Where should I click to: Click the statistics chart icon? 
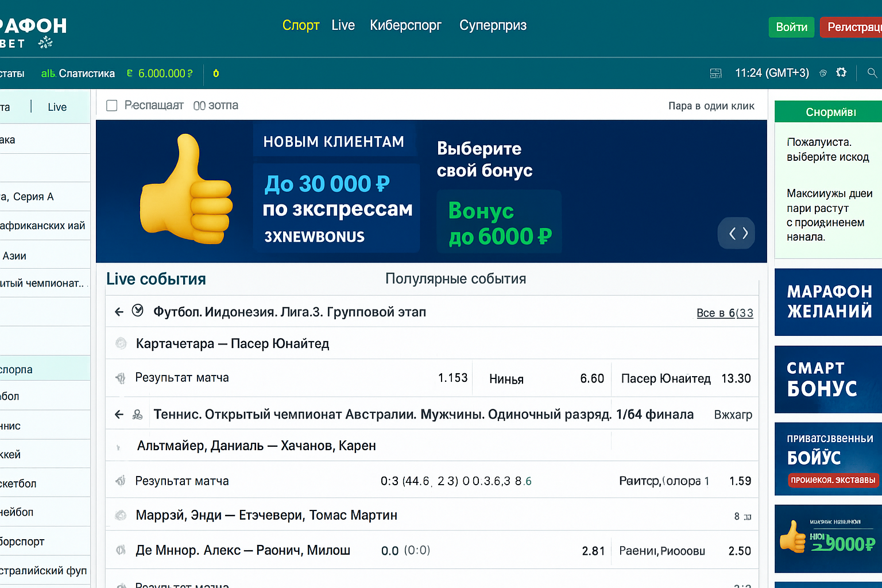48,73
